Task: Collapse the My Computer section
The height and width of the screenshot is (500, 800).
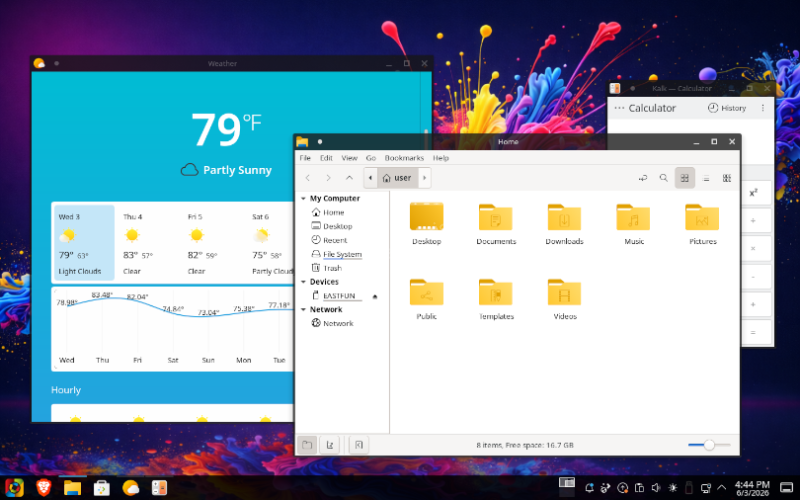Action: click(x=303, y=198)
